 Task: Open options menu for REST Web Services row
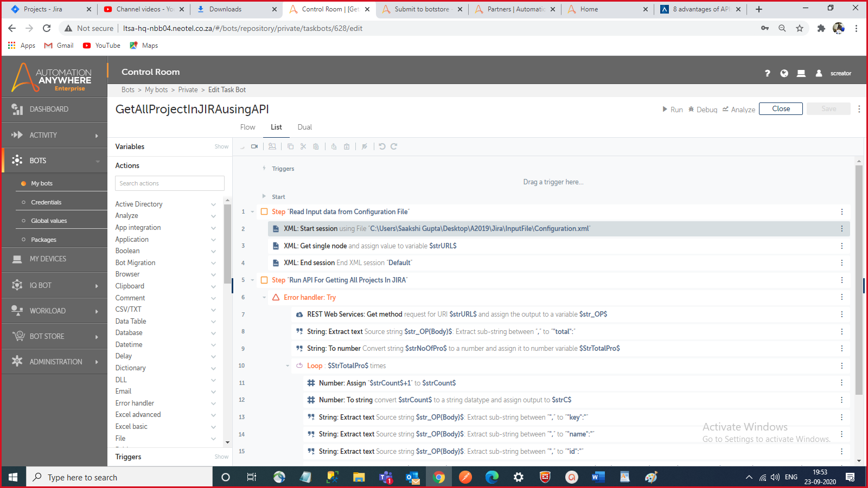point(841,314)
